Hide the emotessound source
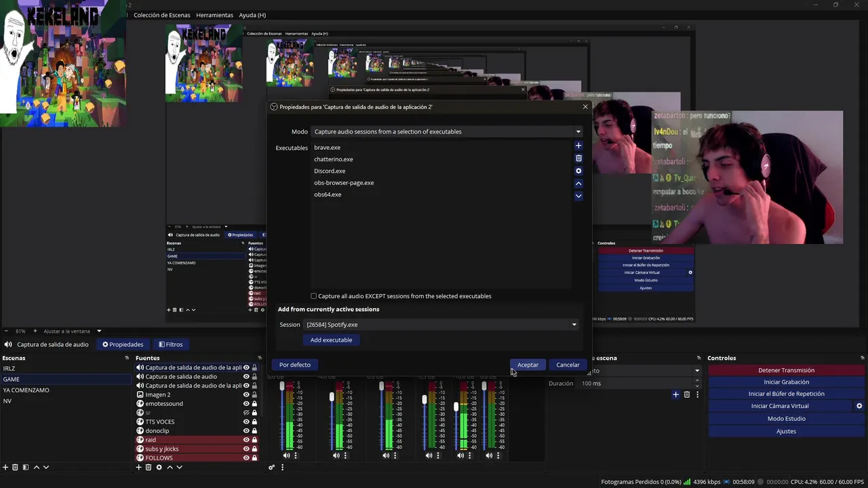Viewport: 868px width, 488px height. (246, 403)
